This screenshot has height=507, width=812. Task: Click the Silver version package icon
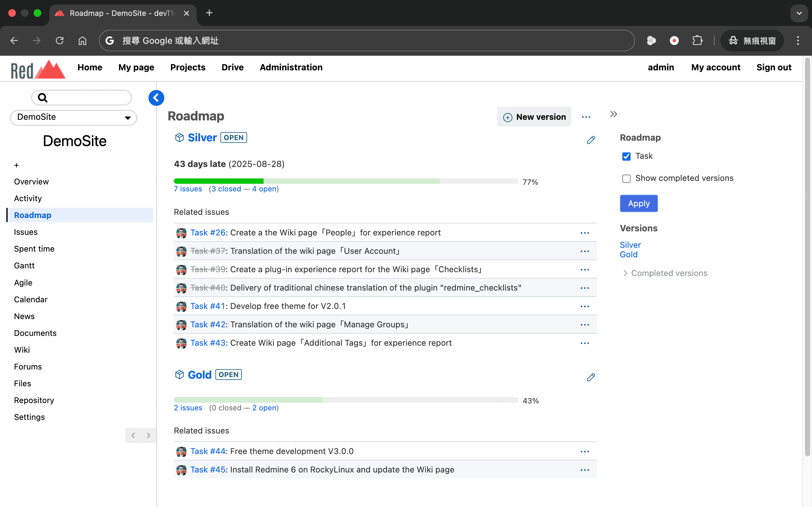(x=180, y=138)
